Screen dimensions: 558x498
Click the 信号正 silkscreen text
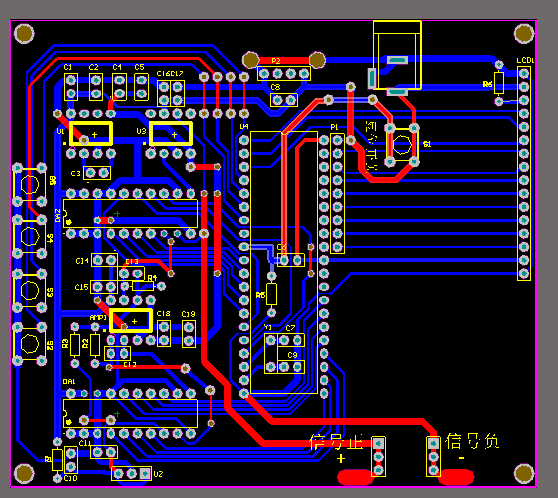(x=336, y=442)
